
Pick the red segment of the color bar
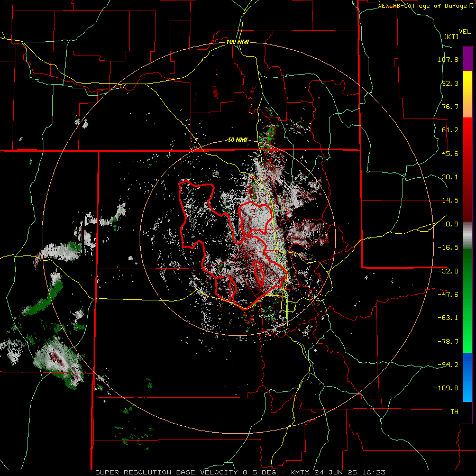467,169
